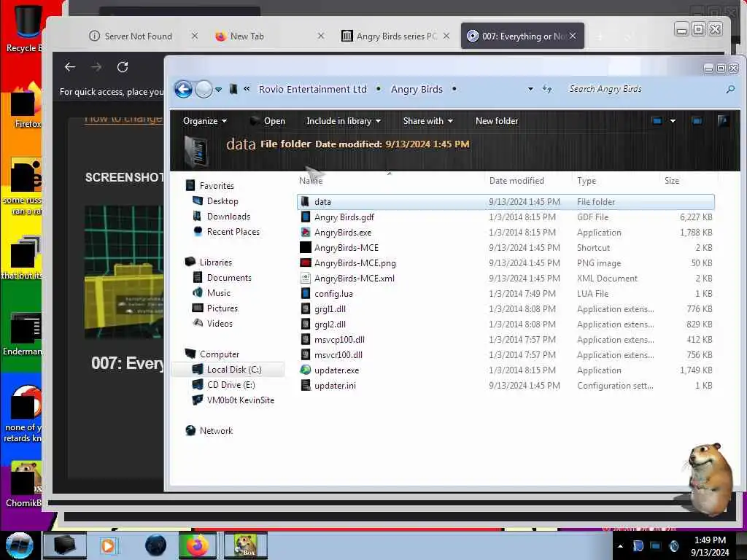Open Videos library
This screenshot has width=747, height=560.
coord(220,323)
